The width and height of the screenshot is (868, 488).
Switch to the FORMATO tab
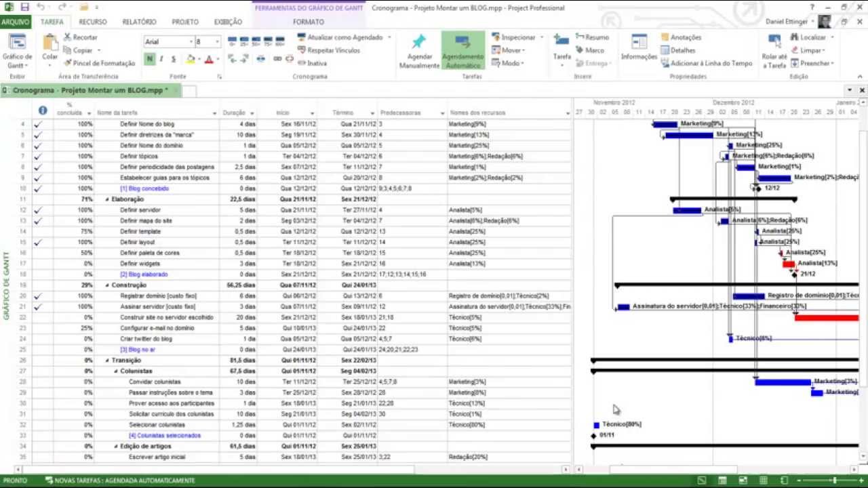309,22
